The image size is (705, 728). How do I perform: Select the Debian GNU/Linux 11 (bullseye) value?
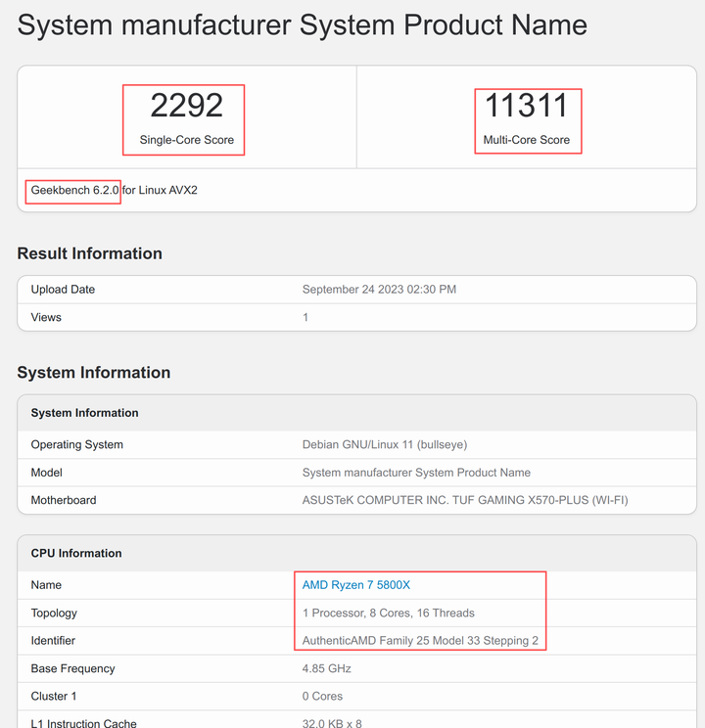click(385, 445)
